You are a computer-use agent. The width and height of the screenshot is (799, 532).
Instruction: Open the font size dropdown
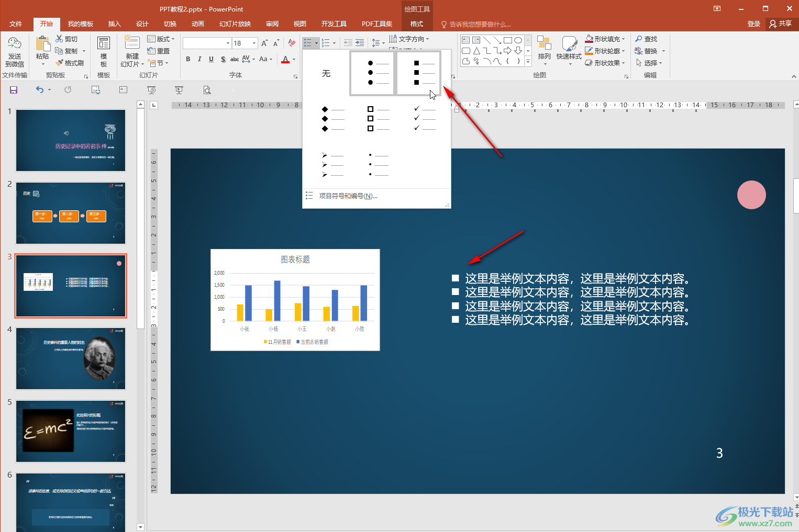click(254, 43)
